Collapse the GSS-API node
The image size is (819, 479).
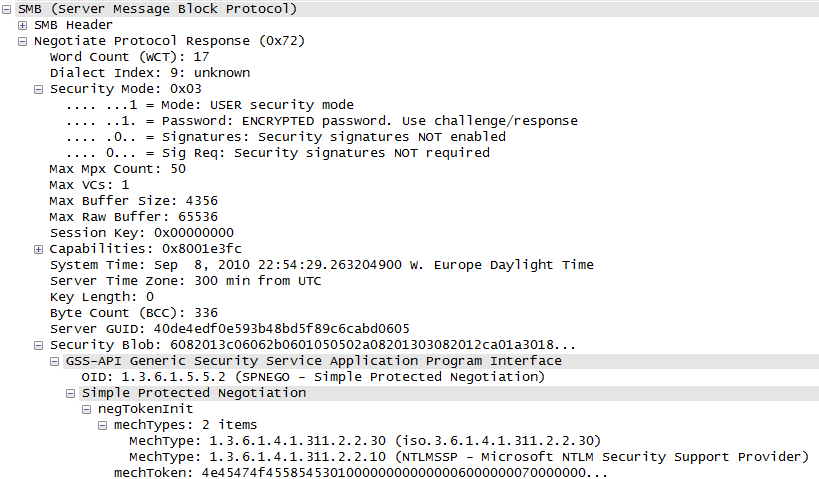click(54, 361)
